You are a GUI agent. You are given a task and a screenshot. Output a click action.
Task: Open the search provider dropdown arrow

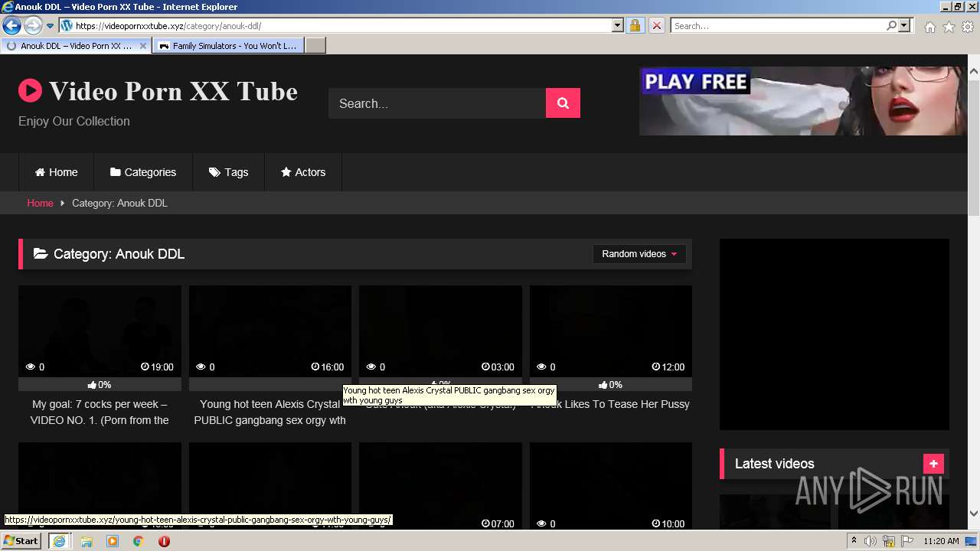pos(904,26)
